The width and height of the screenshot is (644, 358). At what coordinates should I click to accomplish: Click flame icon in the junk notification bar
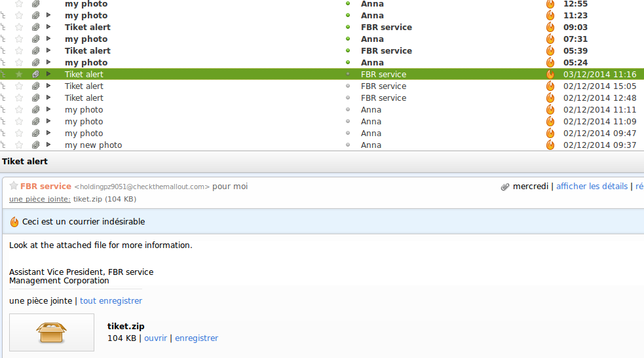[14, 222]
